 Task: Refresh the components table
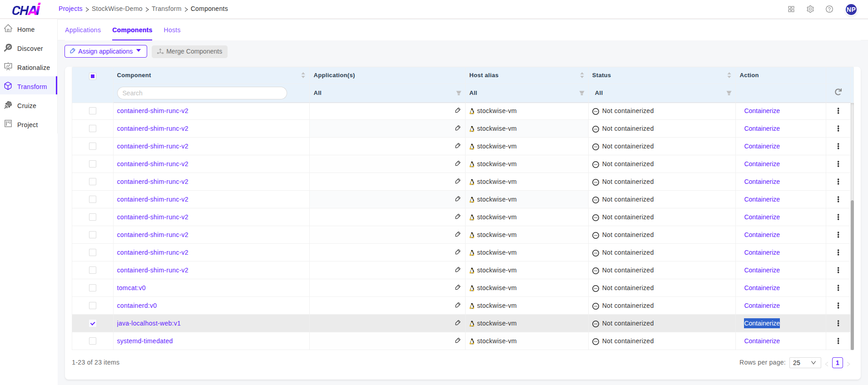click(x=838, y=92)
